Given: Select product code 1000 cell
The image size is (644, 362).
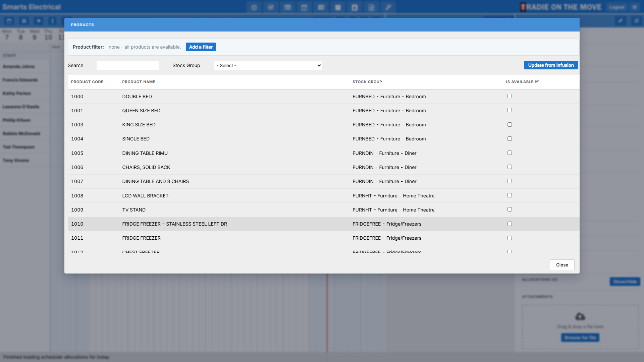Looking at the screenshot, I should tap(77, 97).
